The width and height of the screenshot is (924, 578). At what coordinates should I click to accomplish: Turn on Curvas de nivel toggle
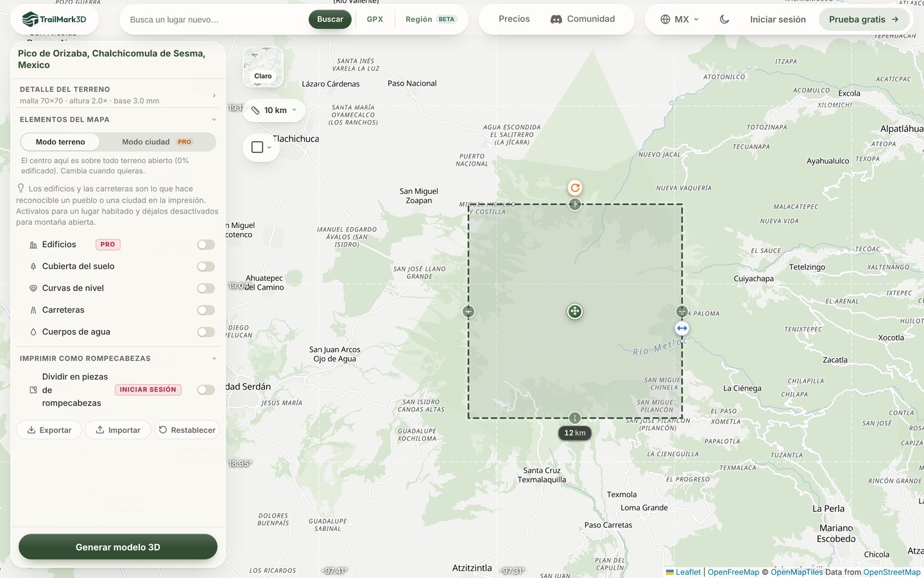point(206,288)
